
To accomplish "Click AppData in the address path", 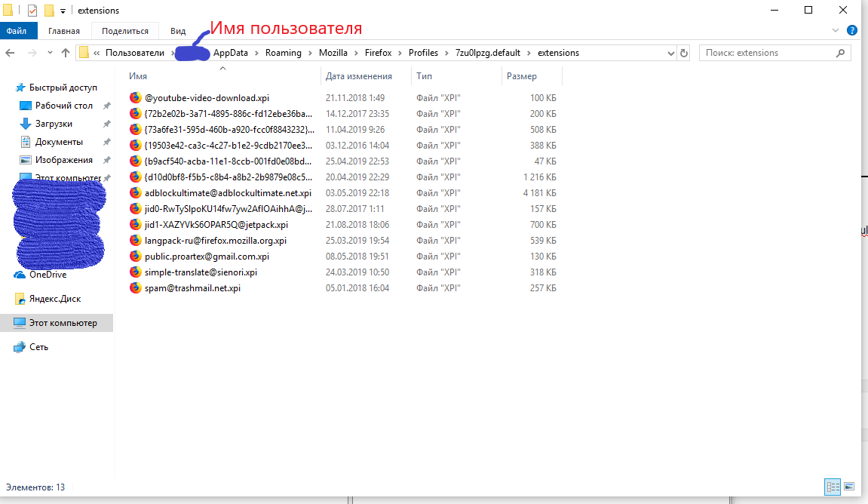I will [x=230, y=53].
